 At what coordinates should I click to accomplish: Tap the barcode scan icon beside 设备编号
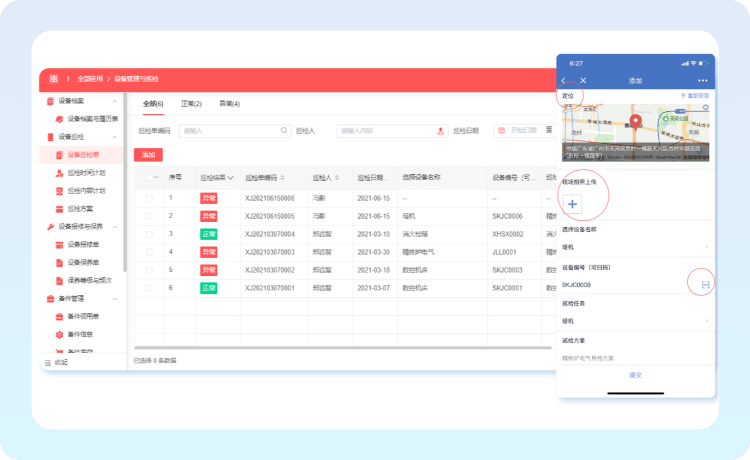click(706, 285)
